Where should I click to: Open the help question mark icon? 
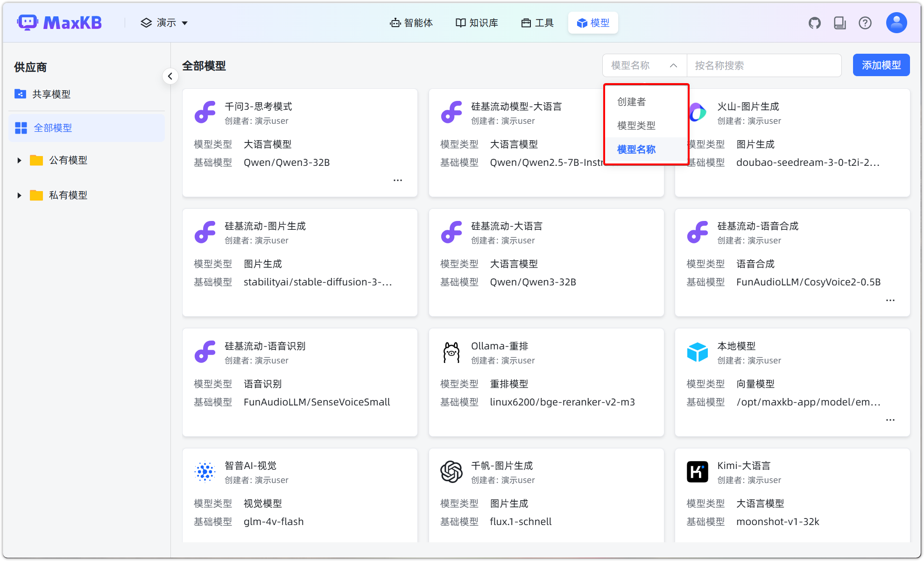(865, 23)
